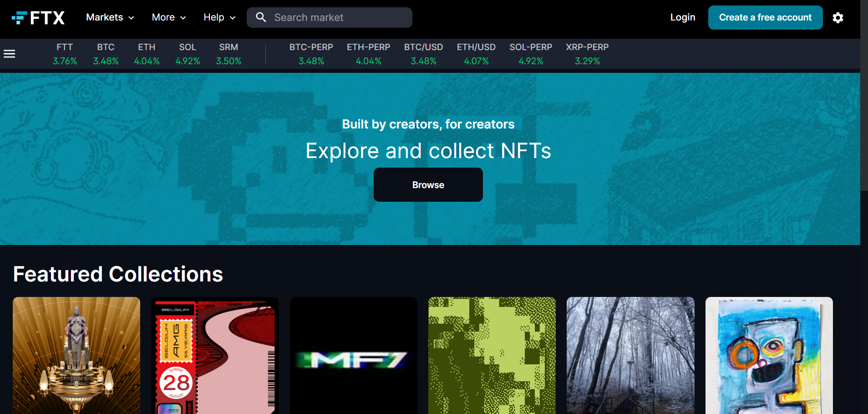This screenshot has height=414, width=868.
Task: Select the BTC/USD ticker
Action: (423, 53)
